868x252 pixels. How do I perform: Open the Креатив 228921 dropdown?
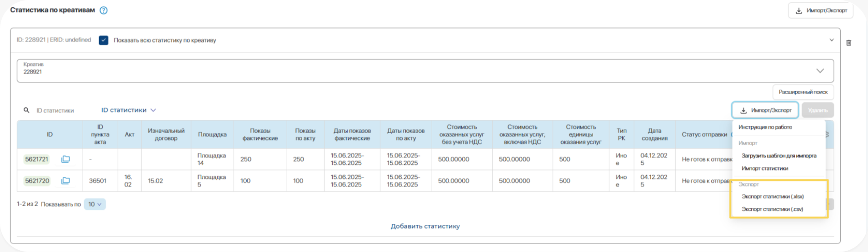click(x=819, y=71)
